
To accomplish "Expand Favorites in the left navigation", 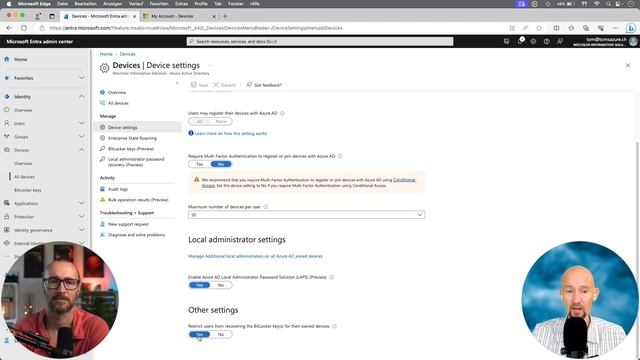I will (x=82, y=78).
